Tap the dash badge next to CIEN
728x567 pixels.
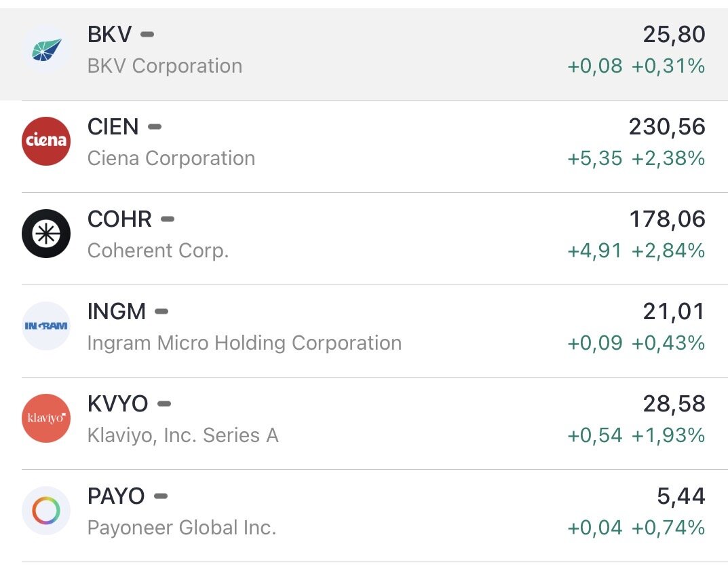155,126
